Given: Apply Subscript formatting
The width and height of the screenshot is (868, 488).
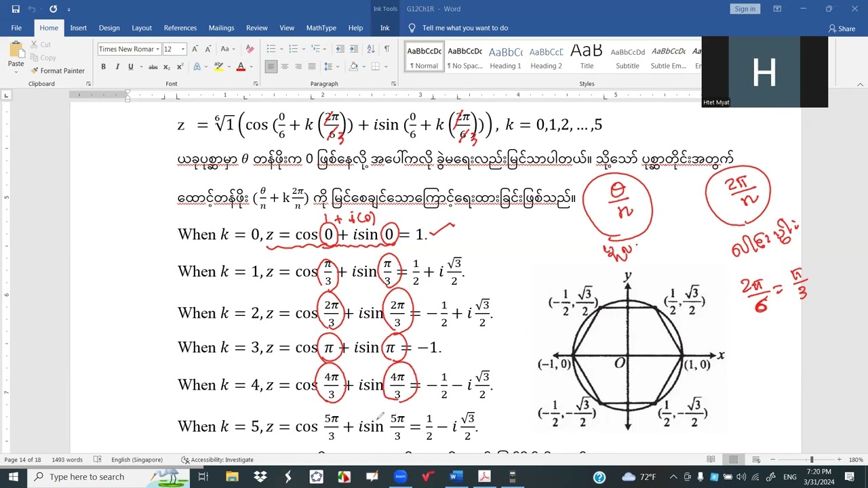Looking at the screenshot, I should [168, 66].
